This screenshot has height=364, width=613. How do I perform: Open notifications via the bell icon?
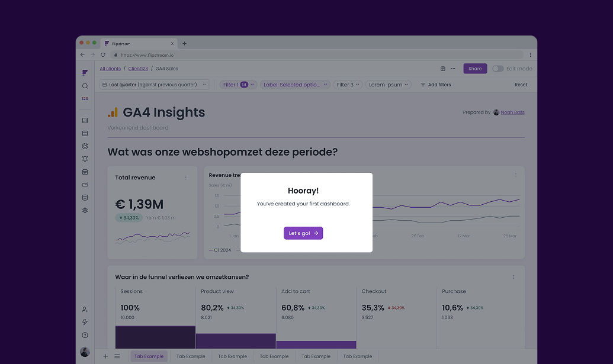(x=85, y=159)
